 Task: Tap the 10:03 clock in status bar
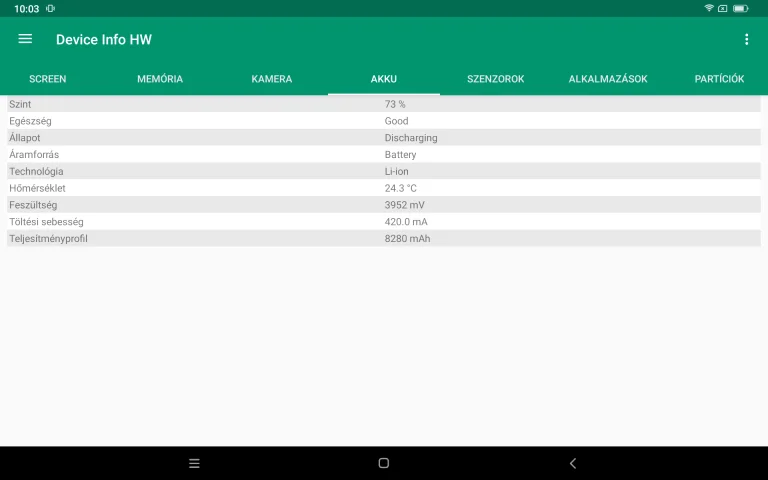click(x=26, y=9)
